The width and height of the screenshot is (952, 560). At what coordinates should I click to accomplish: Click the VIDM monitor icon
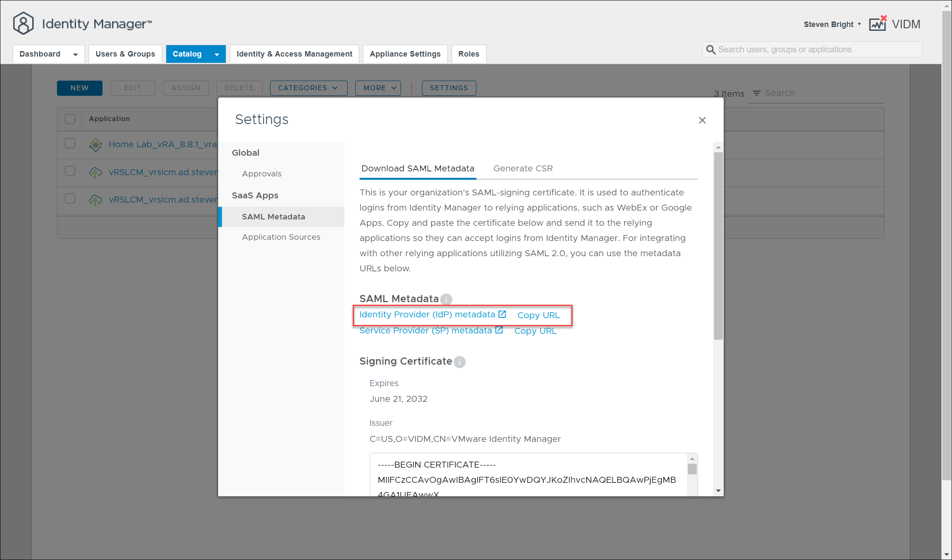[x=878, y=24]
